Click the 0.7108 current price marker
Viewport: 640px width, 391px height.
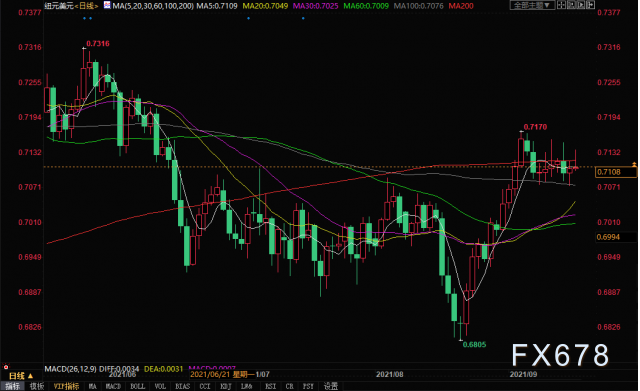(615, 172)
